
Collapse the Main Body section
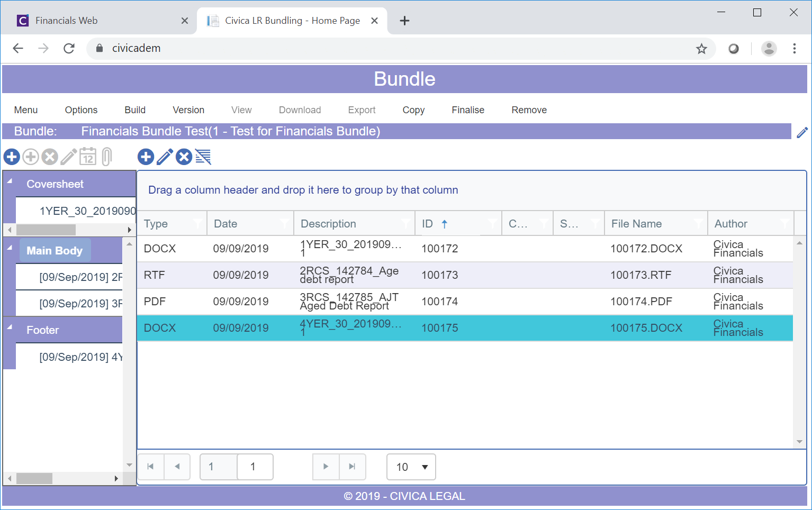(10, 247)
